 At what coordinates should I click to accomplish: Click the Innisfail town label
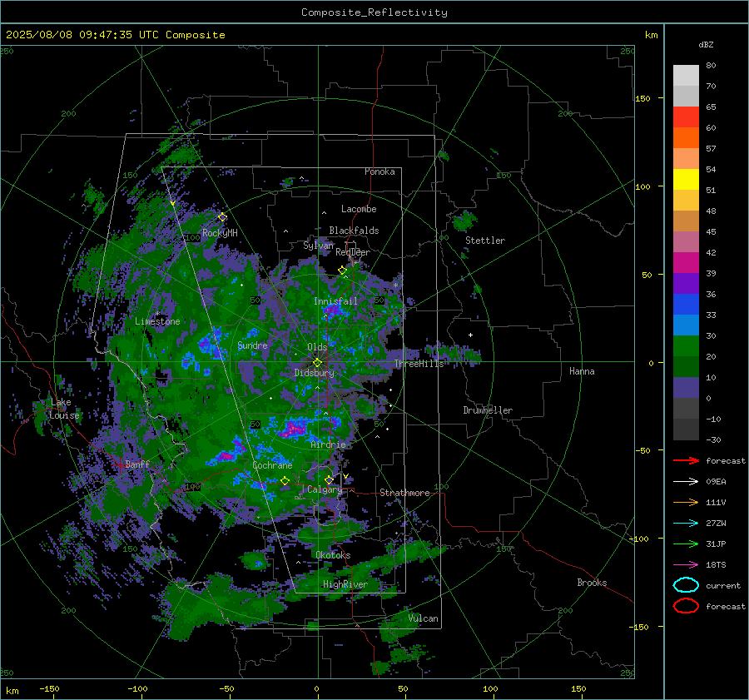pos(335,301)
